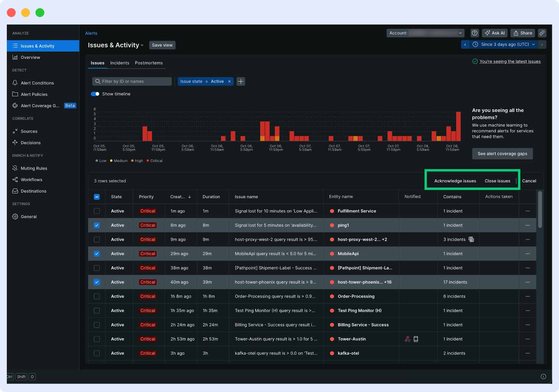559x392 pixels.
Task: Click the Acknowledge issues button
Action: [x=455, y=181]
